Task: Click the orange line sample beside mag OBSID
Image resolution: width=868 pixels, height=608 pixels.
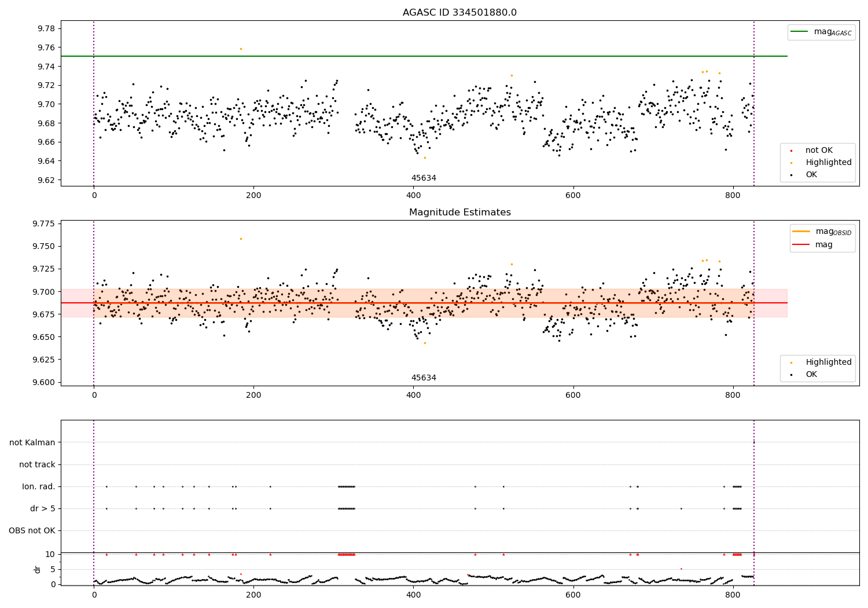Action: coord(801,232)
